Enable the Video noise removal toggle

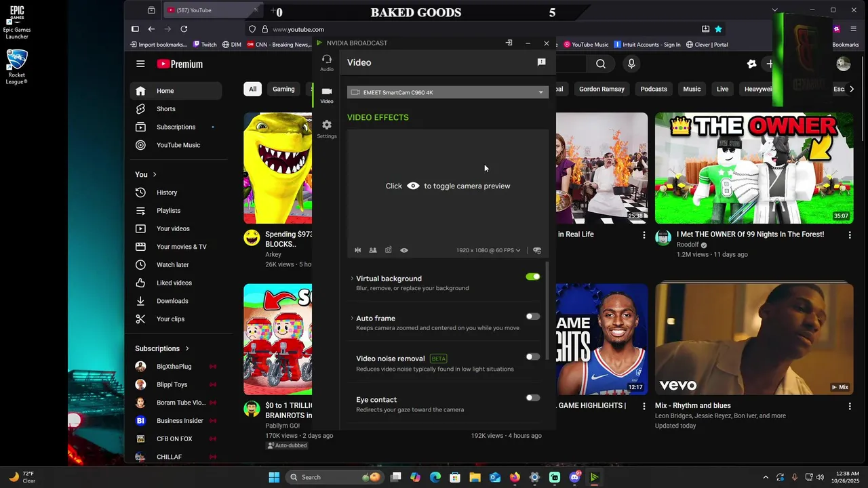(x=533, y=357)
